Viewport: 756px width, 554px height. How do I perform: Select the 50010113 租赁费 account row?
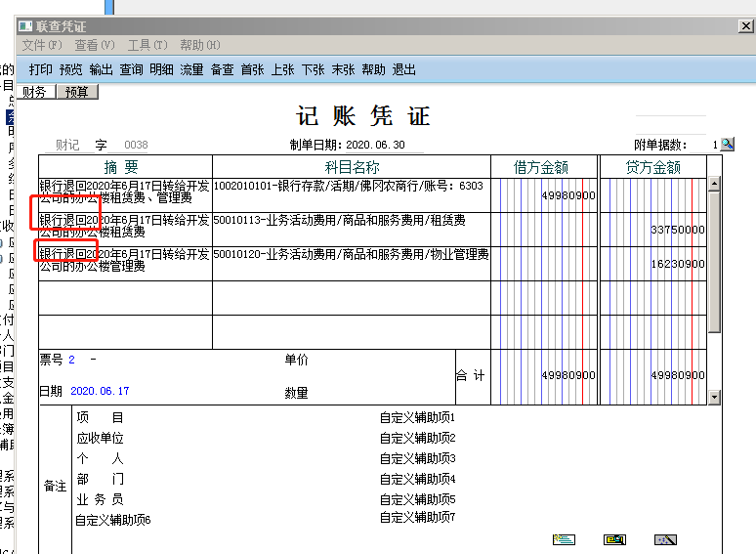pos(352,230)
